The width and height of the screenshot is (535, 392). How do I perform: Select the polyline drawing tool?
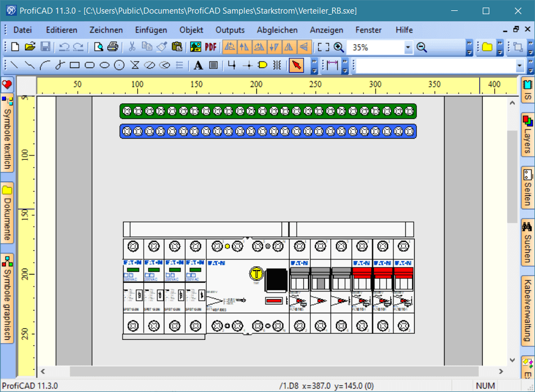30,65
